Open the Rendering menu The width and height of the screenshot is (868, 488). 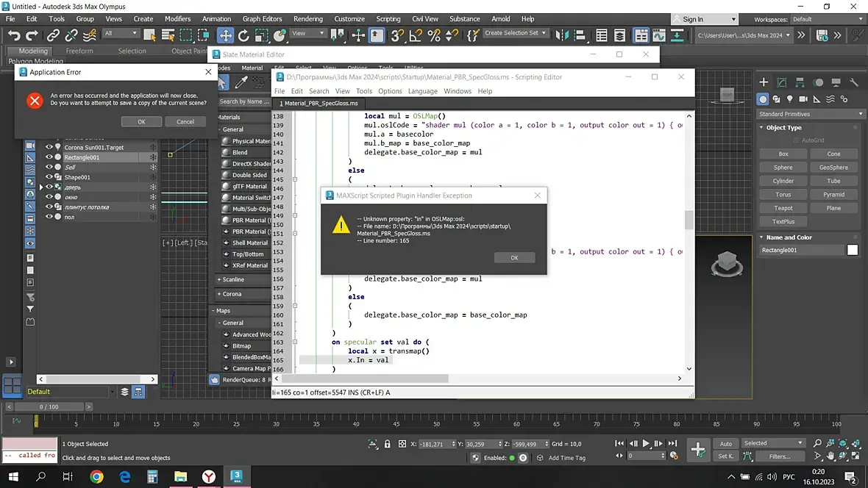pos(307,19)
